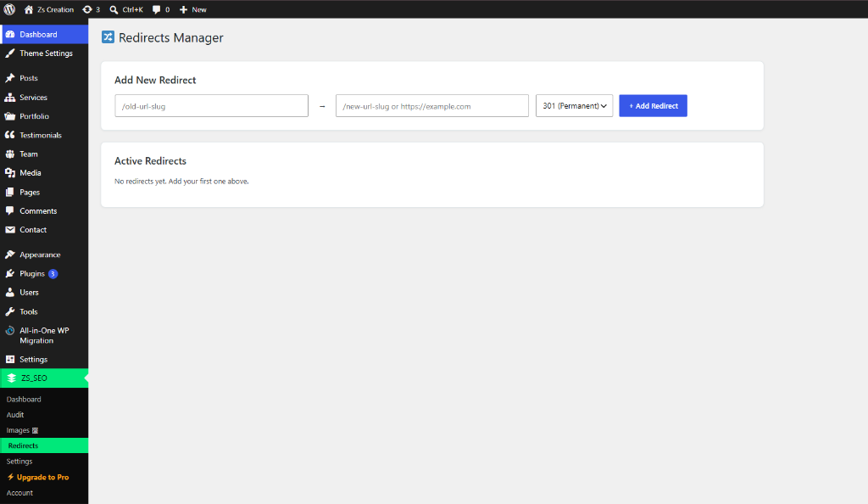Click the New label in the admin bar
Image resolution: width=868 pixels, height=504 pixels.
pyautogui.click(x=198, y=9)
